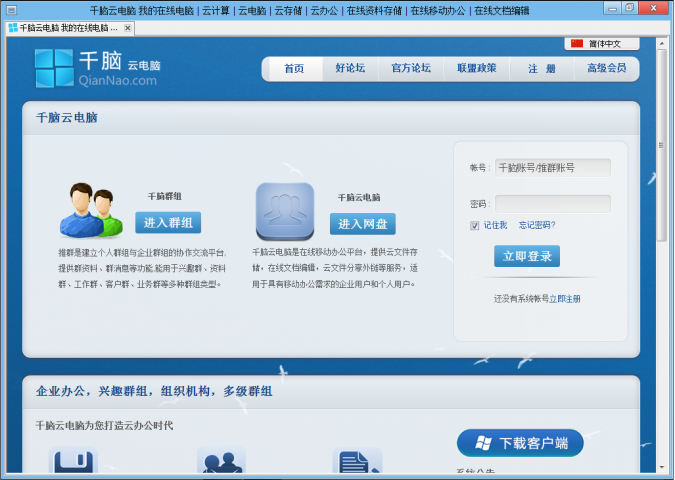The height and width of the screenshot is (480, 675).
Task: Click the window system menu icon
Action: point(12,9)
